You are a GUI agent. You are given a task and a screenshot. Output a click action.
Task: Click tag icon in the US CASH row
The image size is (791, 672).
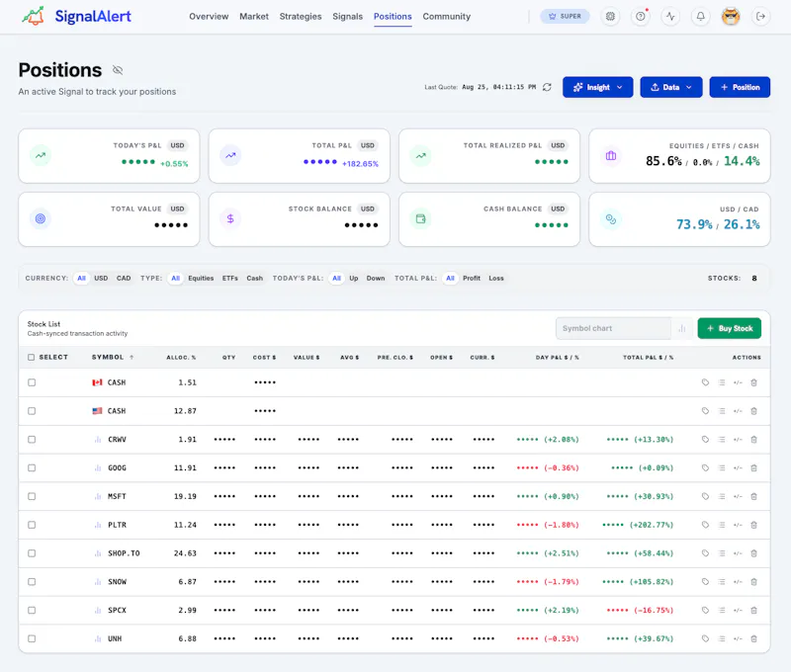coord(705,411)
